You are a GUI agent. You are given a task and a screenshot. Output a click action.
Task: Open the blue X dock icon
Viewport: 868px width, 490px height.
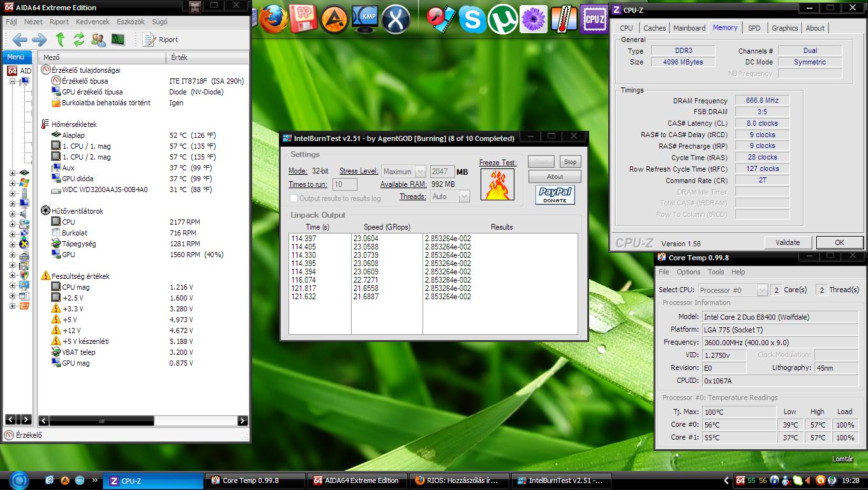point(396,19)
